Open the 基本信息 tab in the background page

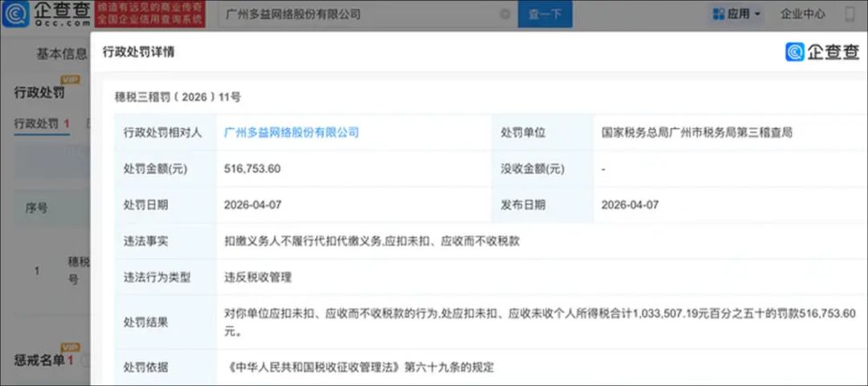[x=61, y=54]
